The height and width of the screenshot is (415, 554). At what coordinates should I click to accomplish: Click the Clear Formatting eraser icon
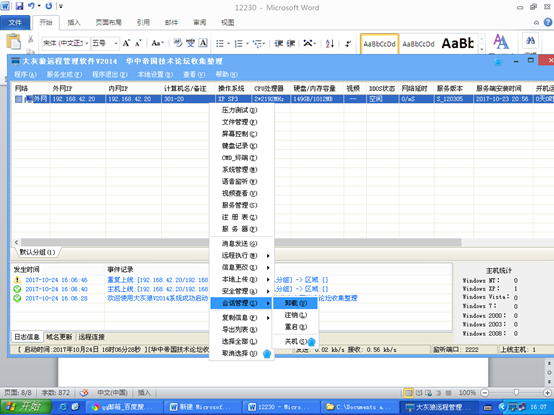tap(178, 43)
